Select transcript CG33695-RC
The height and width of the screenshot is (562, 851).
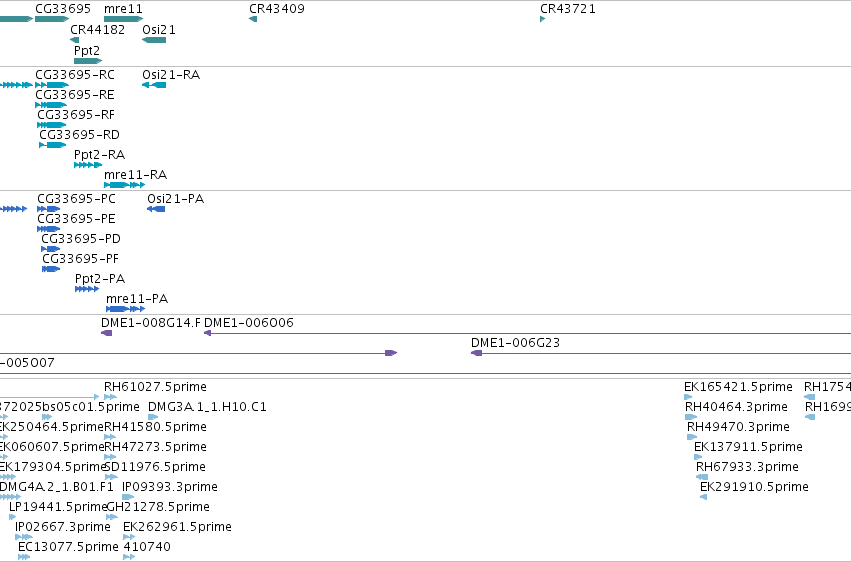pyautogui.click(x=52, y=85)
